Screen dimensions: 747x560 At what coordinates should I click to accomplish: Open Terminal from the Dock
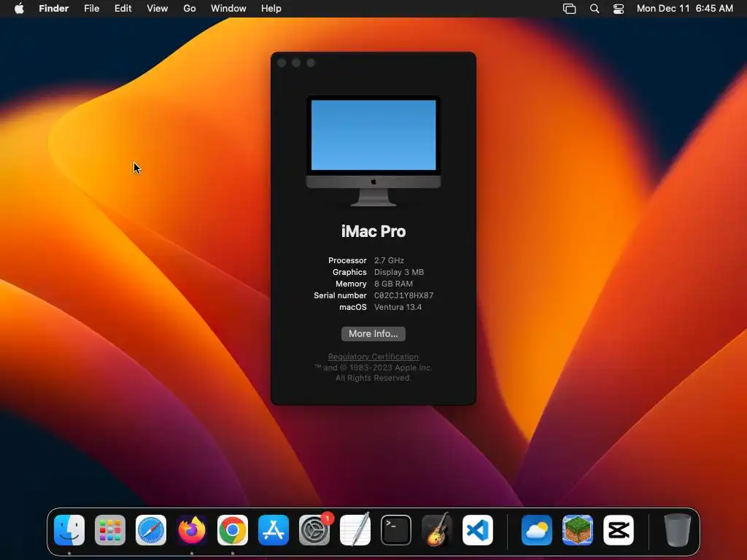pyautogui.click(x=396, y=529)
